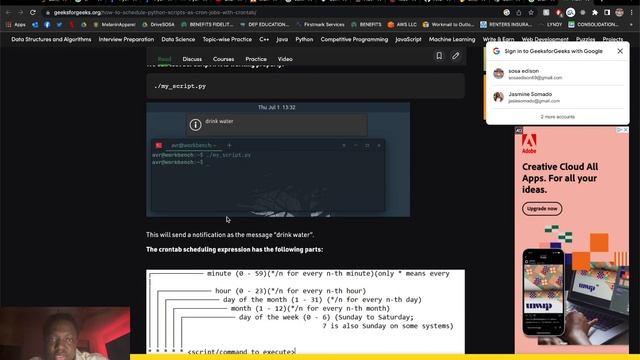Open the Apps bookmarks shortcut

tap(16, 24)
